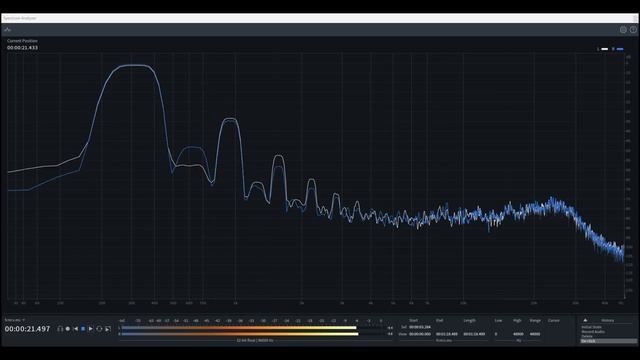The image size is (640, 360).
Task: Click the High frequency value field
Action: (x=518, y=334)
